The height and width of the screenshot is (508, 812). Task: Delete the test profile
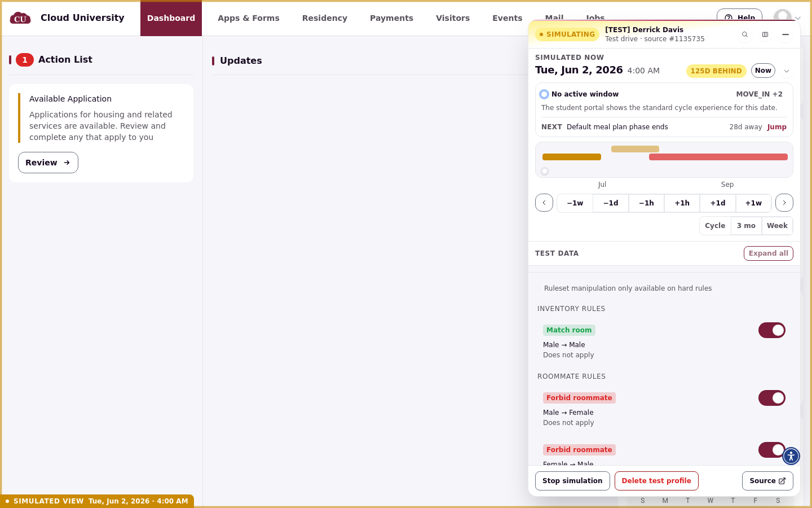click(656, 481)
